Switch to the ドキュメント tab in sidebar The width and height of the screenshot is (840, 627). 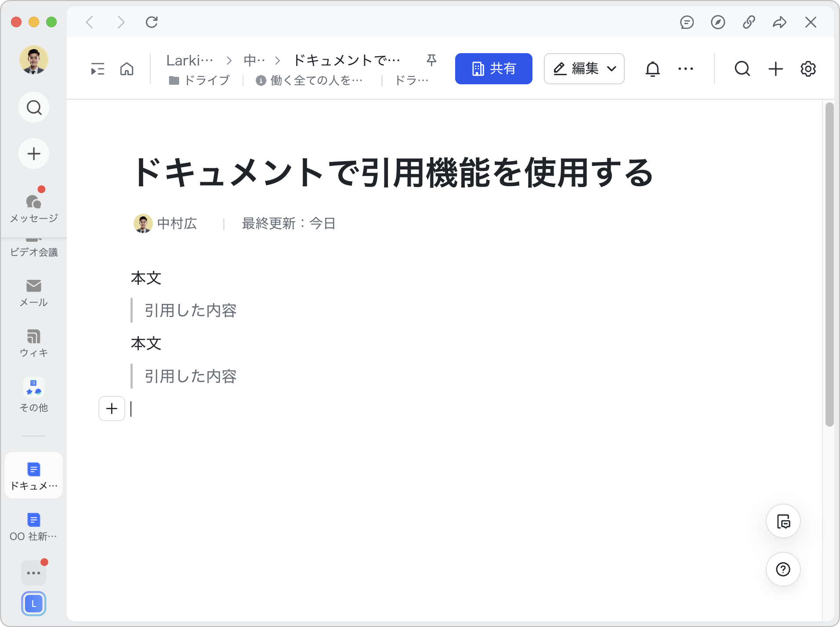click(x=34, y=475)
